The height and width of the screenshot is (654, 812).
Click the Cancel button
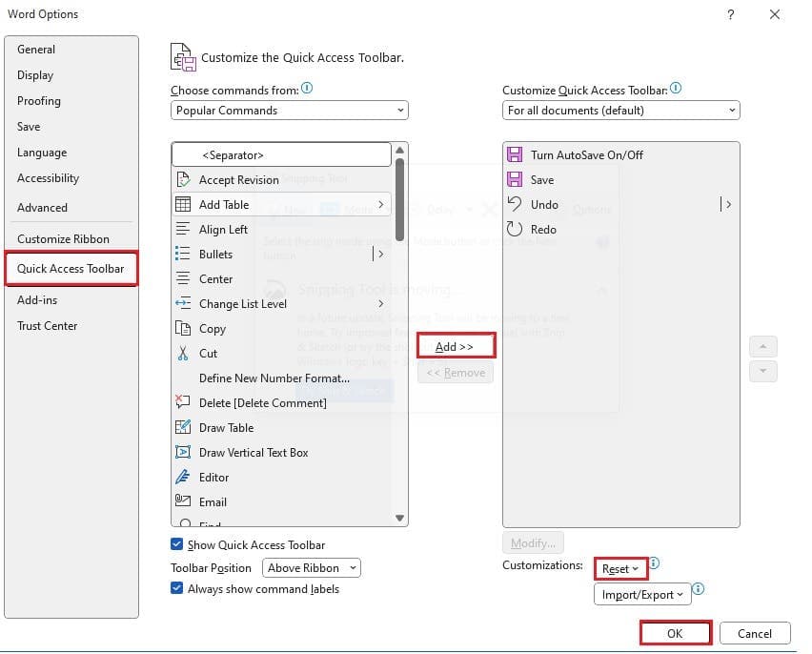(x=754, y=634)
